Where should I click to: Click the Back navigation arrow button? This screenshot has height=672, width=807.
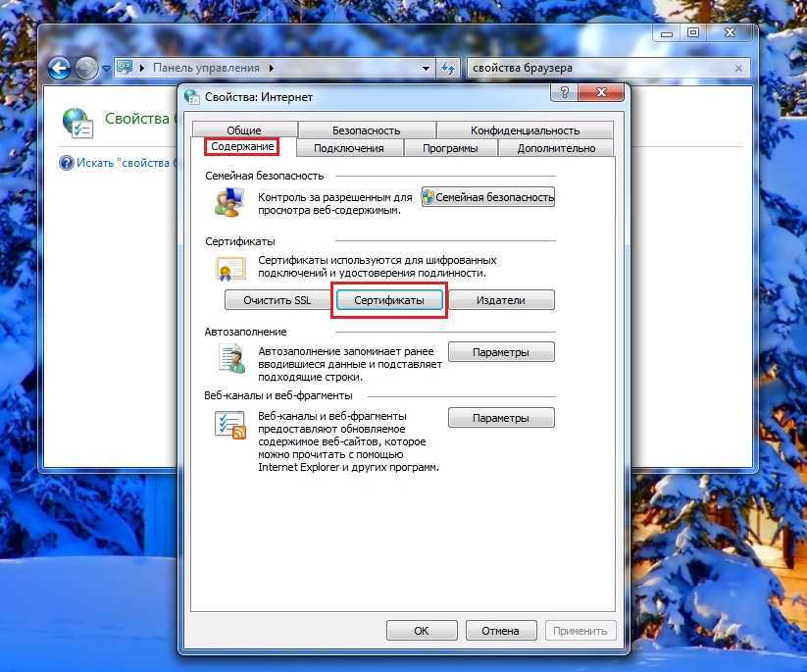[59, 69]
